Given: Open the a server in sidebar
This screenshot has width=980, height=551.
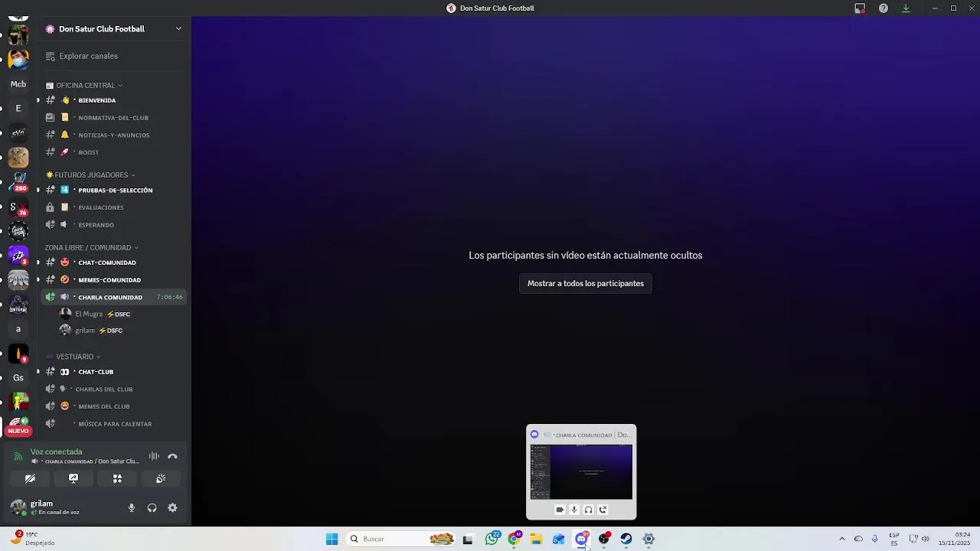Looking at the screenshot, I should pos(18,329).
